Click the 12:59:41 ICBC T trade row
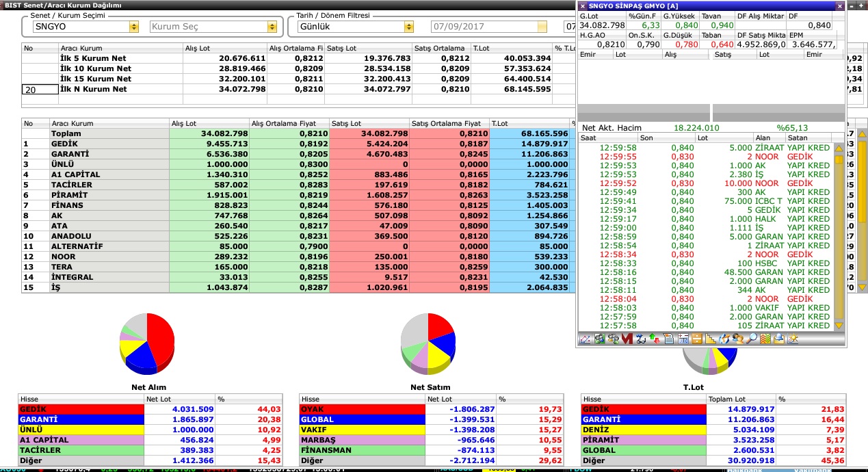The image size is (868, 472). tap(706, 201)
